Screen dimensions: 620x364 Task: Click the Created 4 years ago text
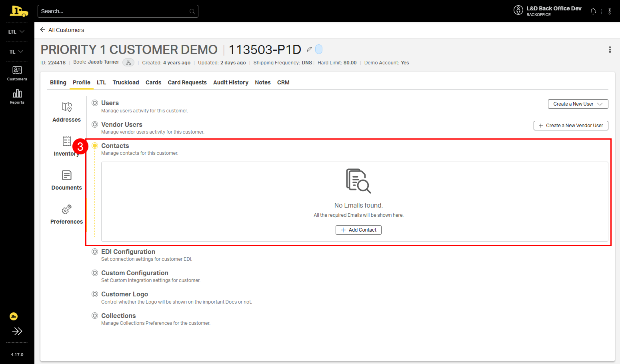[166, 63]
